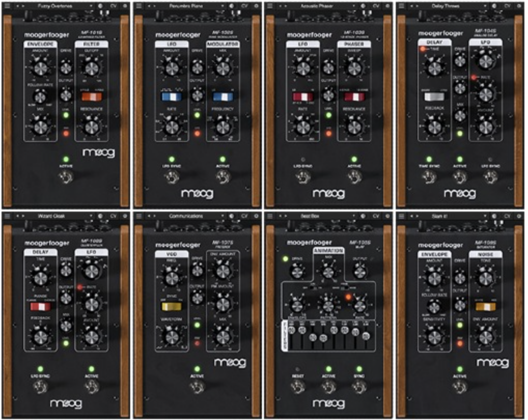Flip the orange pole rocker switch on Fuzzy Overtones
Viewport: 528px width, 420px height.
[92, 96]
